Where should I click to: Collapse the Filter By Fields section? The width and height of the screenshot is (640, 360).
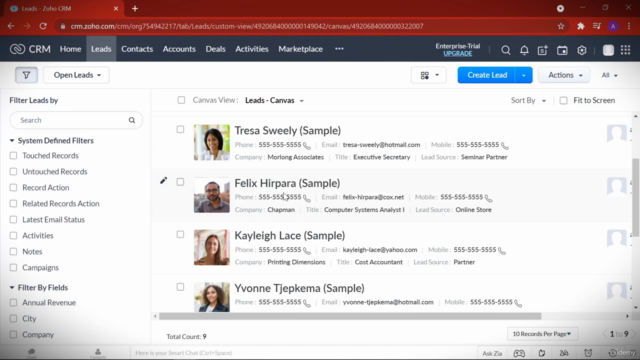[12, 287]
